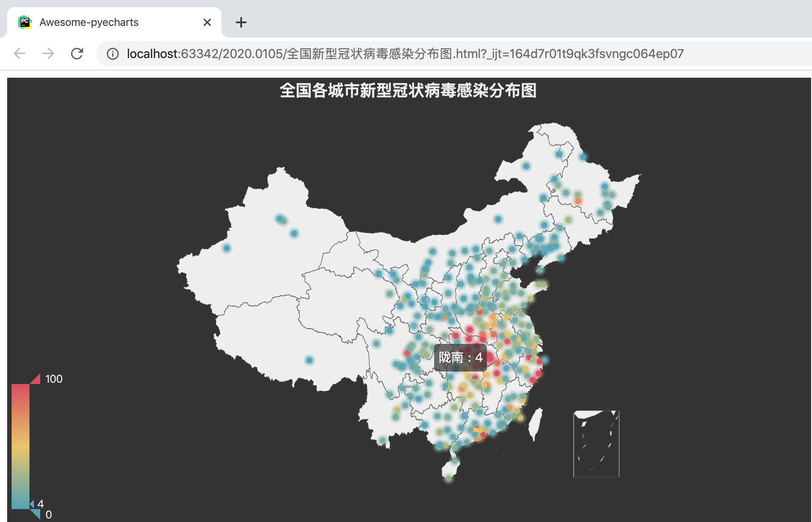
Task: Click the bottom handle of visual map slider
Action: [35, 514]
